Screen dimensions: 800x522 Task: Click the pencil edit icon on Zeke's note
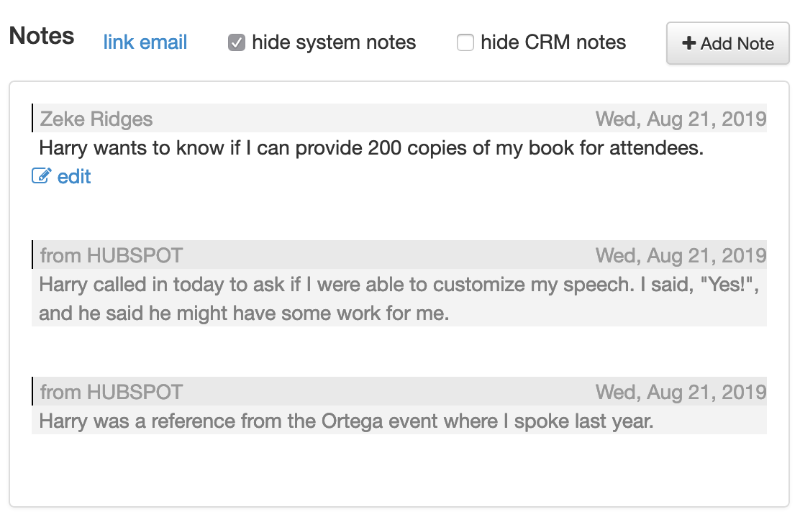[41, 177]
